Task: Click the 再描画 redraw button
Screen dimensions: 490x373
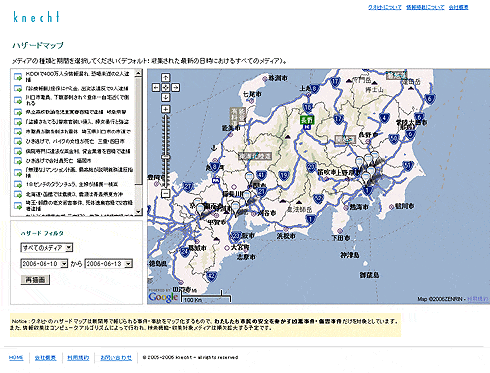Action: [x=35, y=280]
